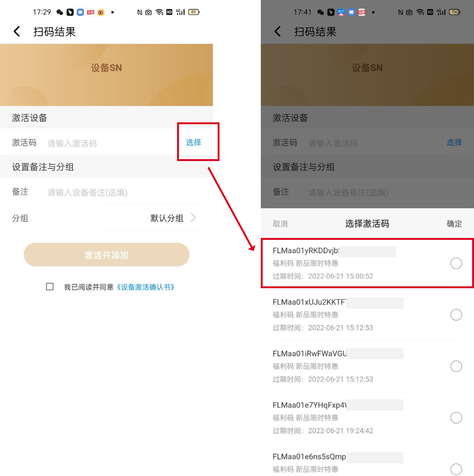Select radio button for code FLMaa01xUJu2KKTF

pyautogui.click(x=456, y=315)
